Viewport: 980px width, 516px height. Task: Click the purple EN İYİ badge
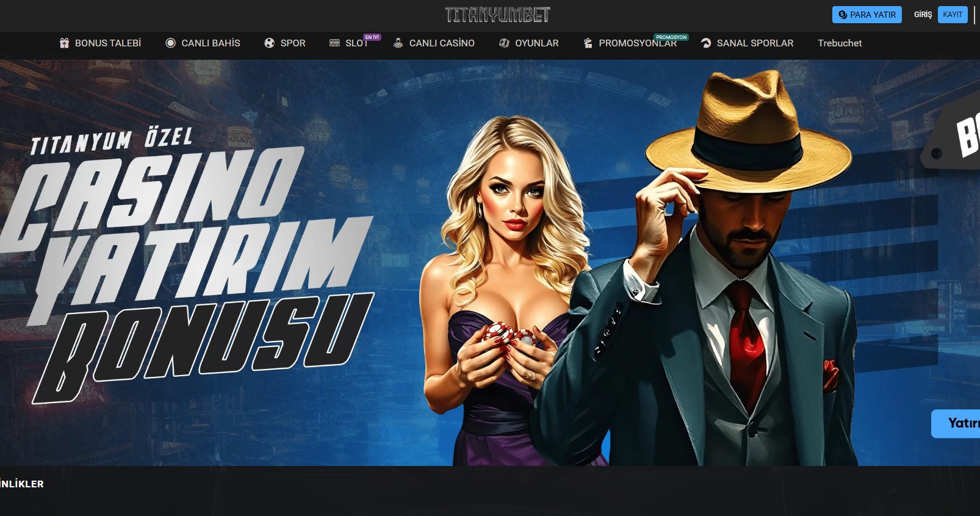coord(372,37)
